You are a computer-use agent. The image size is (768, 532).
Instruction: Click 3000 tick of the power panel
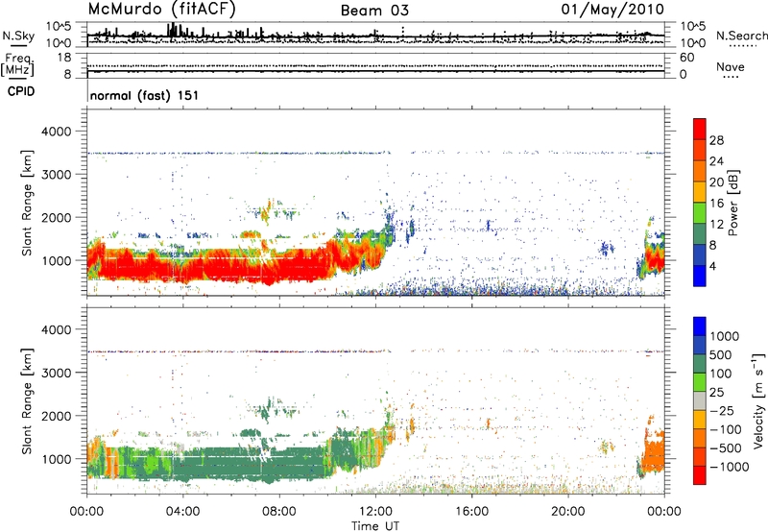[56, 175]
